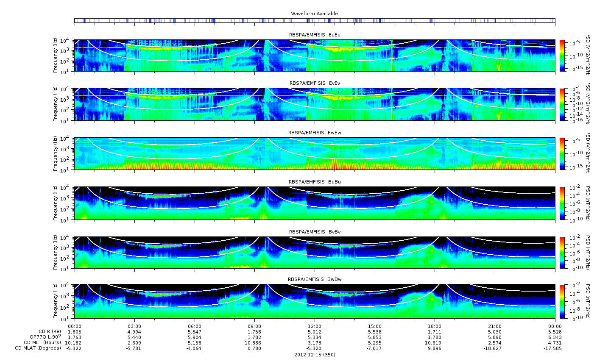Screen dimensions: 597x364
Task: Click the CD R value 1.805
Action: 75,331
